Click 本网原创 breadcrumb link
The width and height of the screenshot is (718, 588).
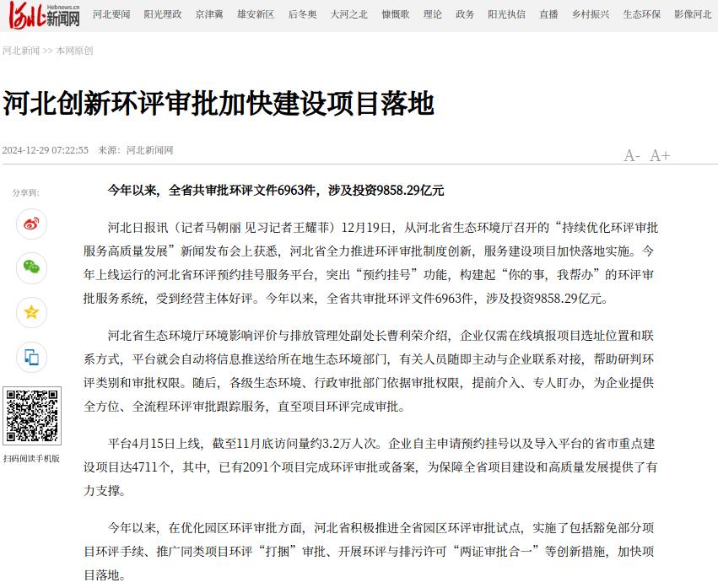pos(74,51)
